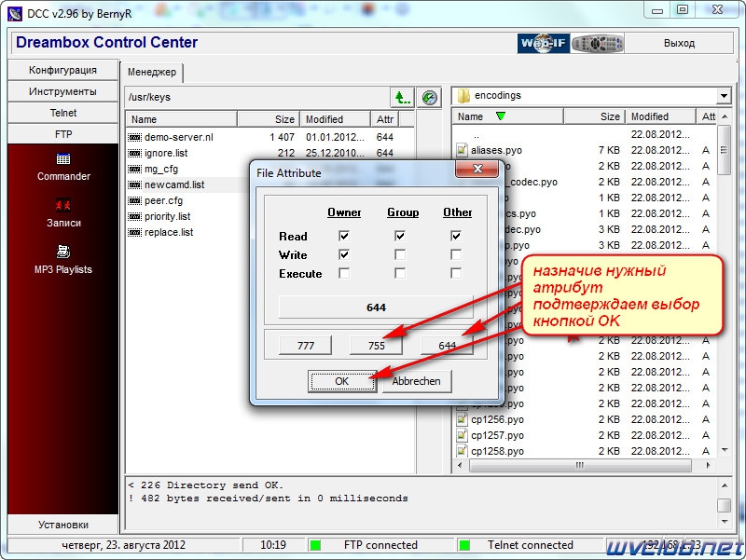
Task: Enable Group Execute permission checkbox
Action: tap(400, 273)
